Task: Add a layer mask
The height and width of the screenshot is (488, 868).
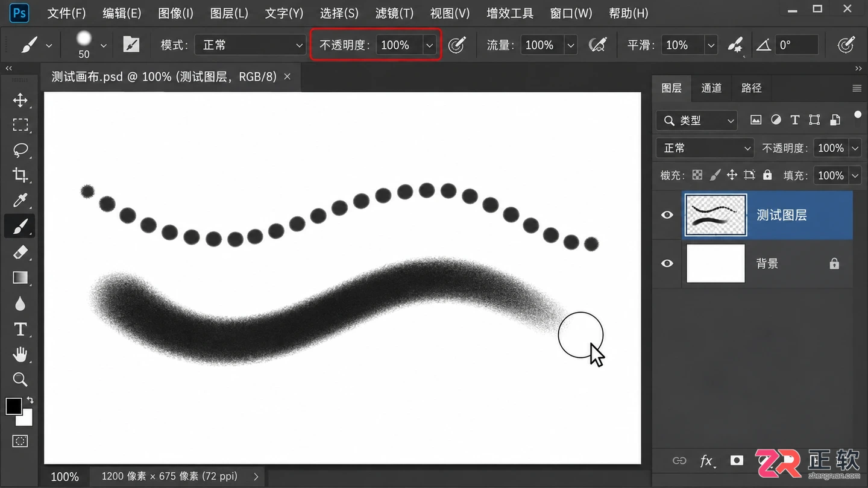Action: (x=737, y=460)
